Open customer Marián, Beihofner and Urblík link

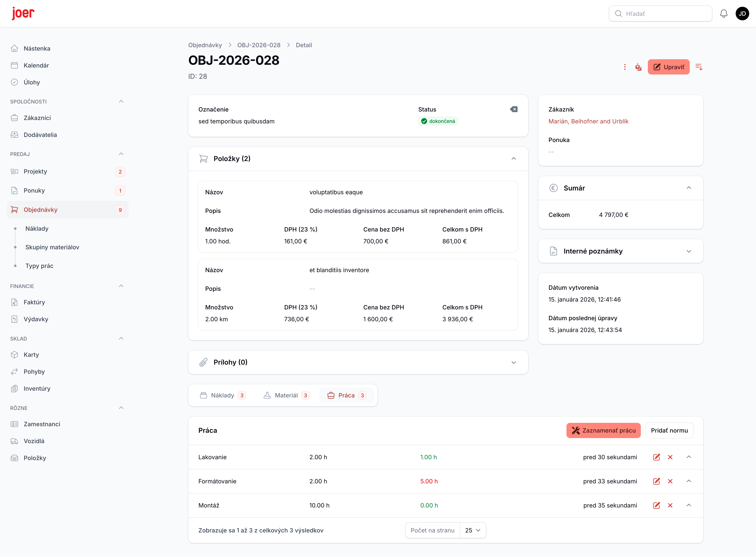[588, 121]
